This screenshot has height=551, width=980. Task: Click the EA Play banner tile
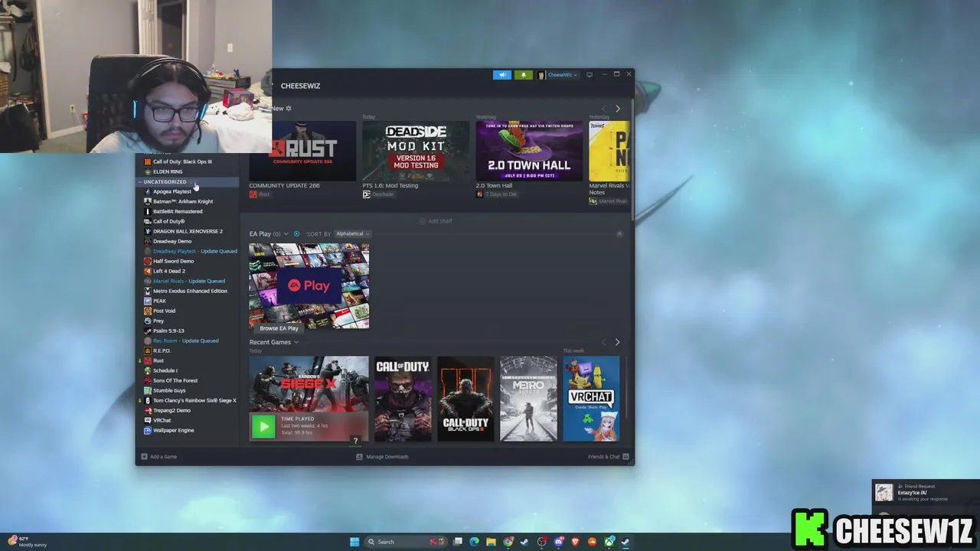click(x=309, y=286)
